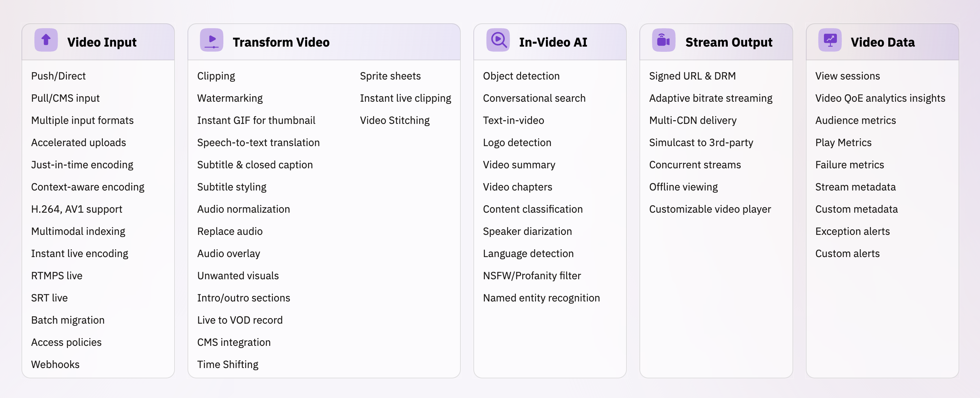Open the Transform Video heading

(281, 42)
